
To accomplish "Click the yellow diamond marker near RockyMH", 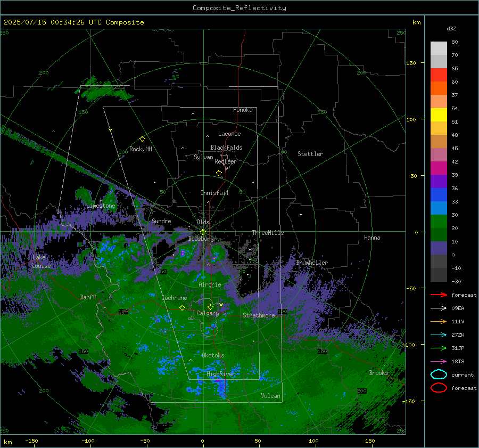I will [x=142, y=139].
